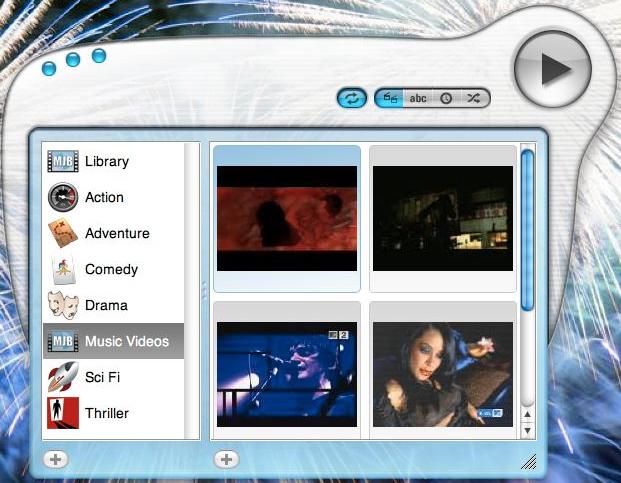Click the window resize grip corner
Image resolution: width=621 pixels, height=483 pixels.
click(528, 461)
